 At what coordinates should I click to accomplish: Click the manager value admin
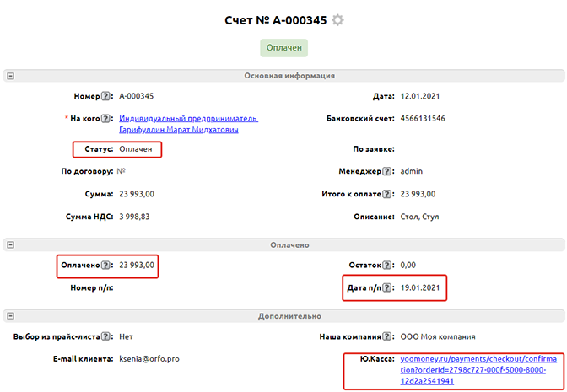pyautogui.click(x=412, y=171)
